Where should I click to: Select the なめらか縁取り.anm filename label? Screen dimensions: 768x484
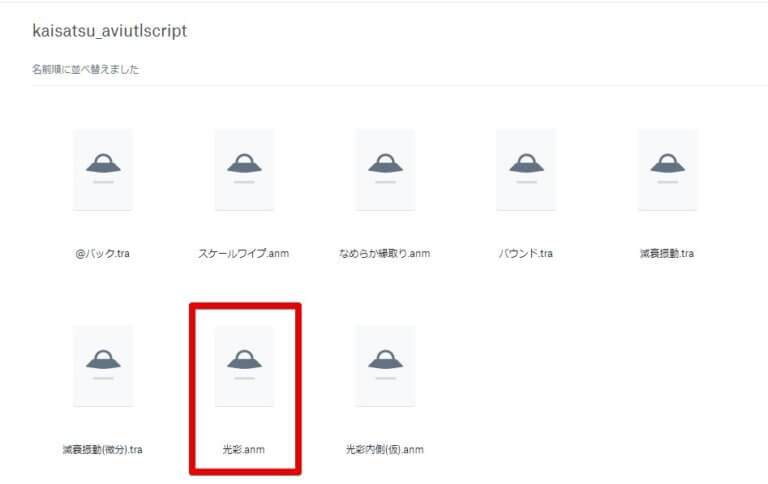click(385, 254)
